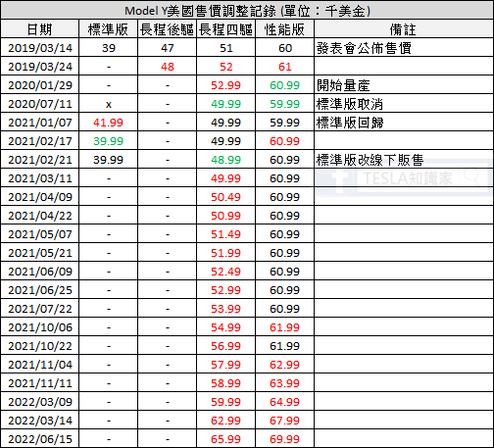Image resolution: width=494 pixels, height=448 pixels.
Task: Click the note '發表會公佈售價'
Action: pos(364,48)
